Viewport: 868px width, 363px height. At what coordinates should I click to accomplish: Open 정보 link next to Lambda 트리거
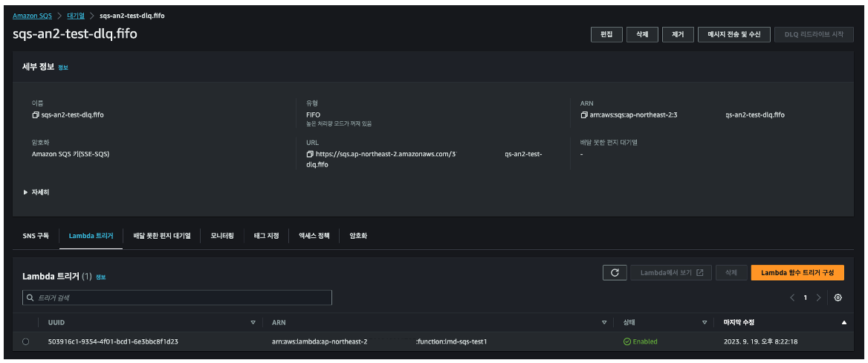(100, 277)
